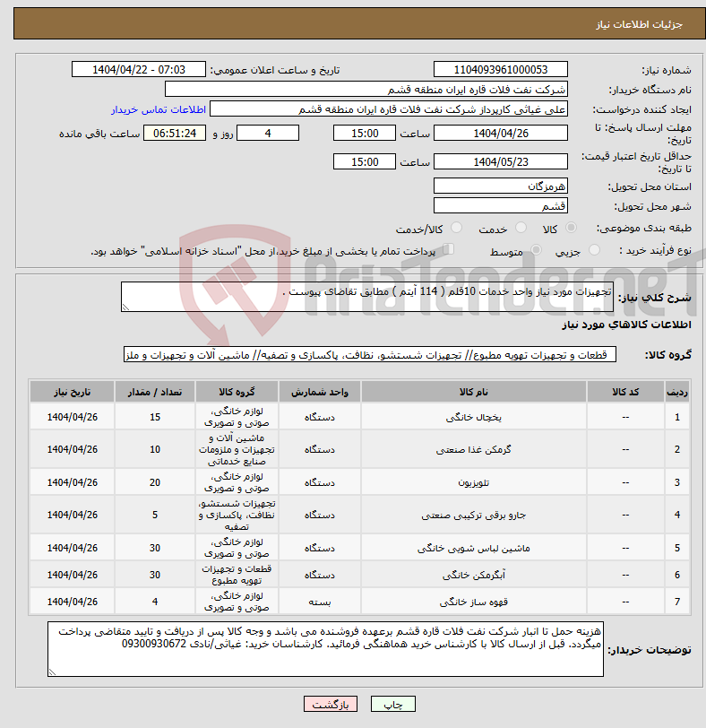706x728 pixels.
Task: Click the یخچال خانگی item cell
Action: tap(474, 417)
